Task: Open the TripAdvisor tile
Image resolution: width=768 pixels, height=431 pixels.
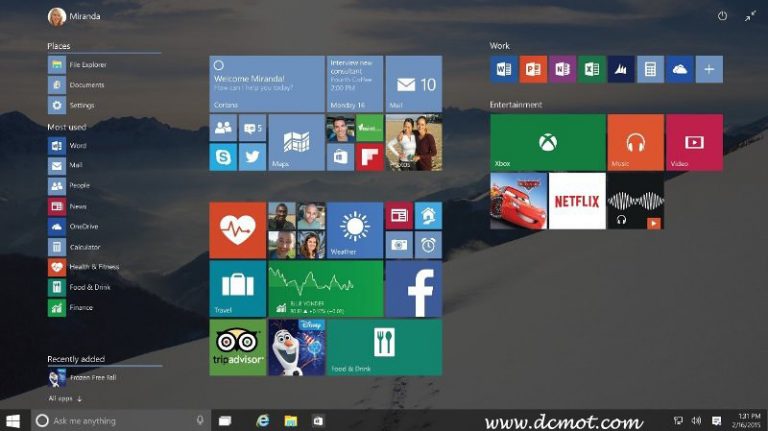Action: (237, 347)
